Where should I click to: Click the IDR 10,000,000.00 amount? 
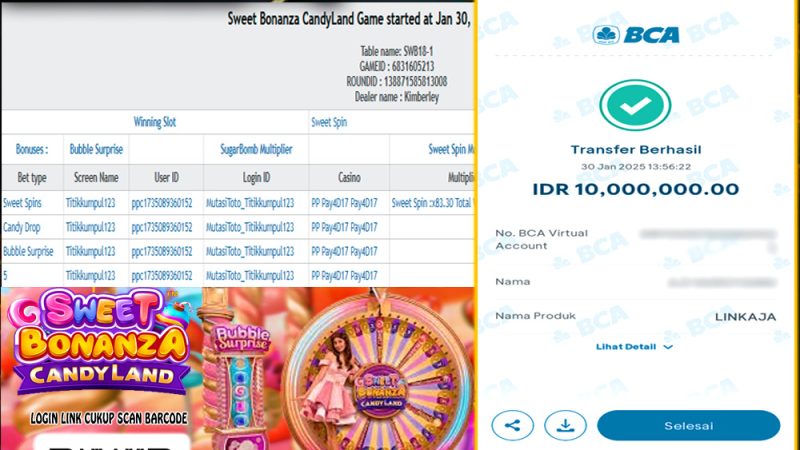click(x=636, y=189)
